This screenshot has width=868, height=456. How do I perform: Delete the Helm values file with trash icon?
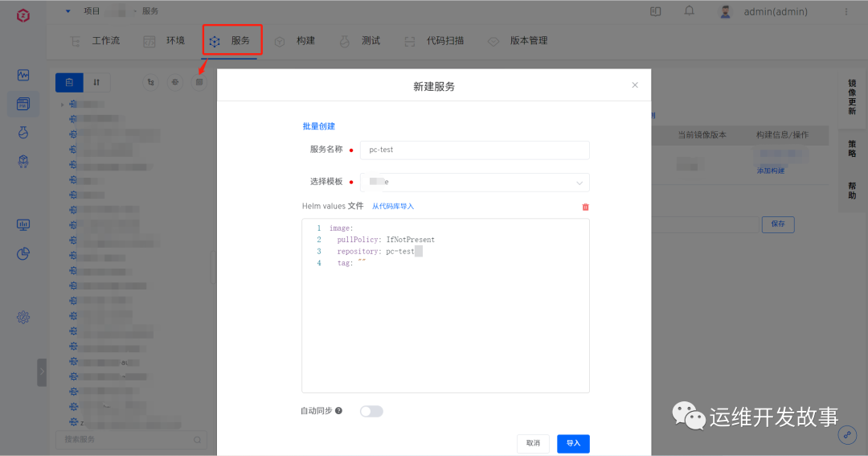pos(585,207)
